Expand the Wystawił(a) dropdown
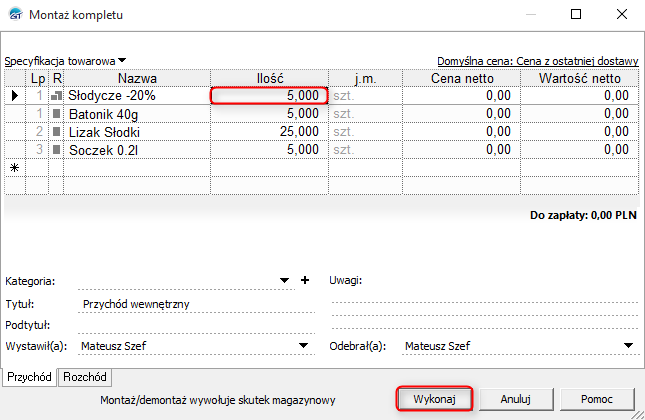Screen dimensions: 645x420 (x=303, y=346)
